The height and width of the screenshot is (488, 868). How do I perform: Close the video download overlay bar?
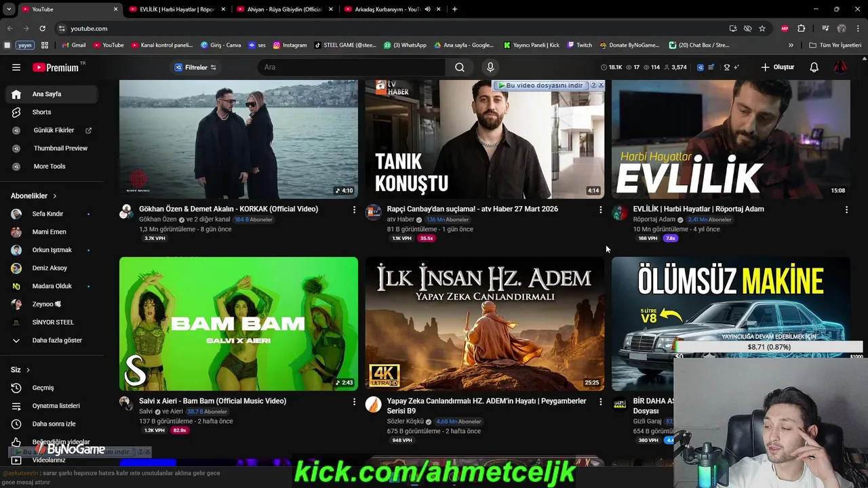point(601,85)
